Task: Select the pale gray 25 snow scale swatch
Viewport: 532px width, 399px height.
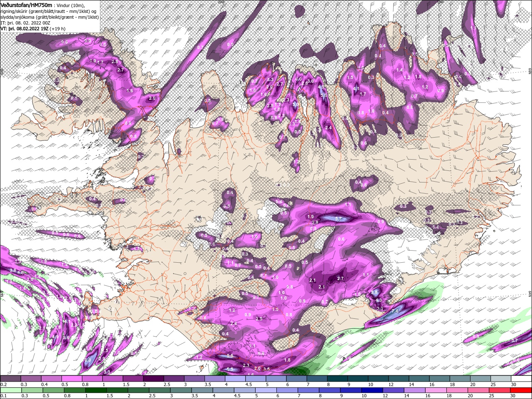Action: pos(500,379)
